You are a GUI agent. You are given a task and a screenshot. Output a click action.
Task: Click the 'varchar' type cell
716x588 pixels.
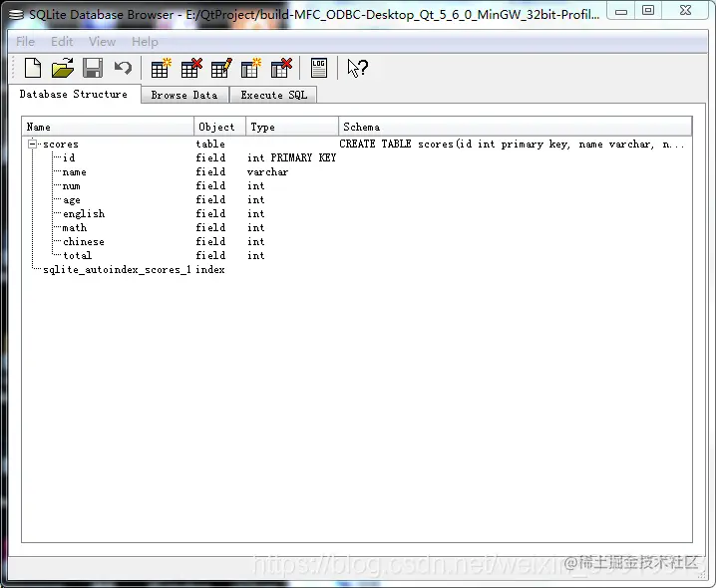tap(267, 171)
